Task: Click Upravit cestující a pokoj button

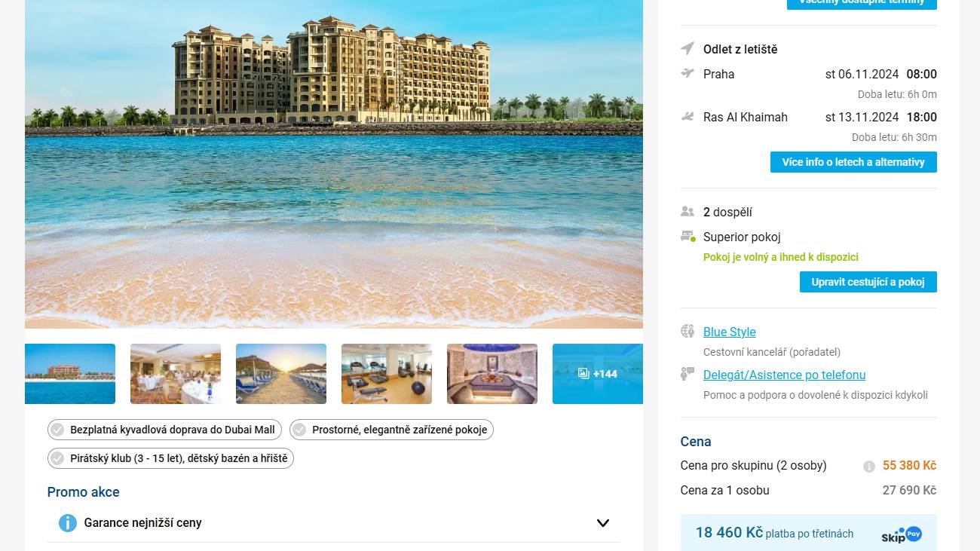Action: click(x=868, y=282)
